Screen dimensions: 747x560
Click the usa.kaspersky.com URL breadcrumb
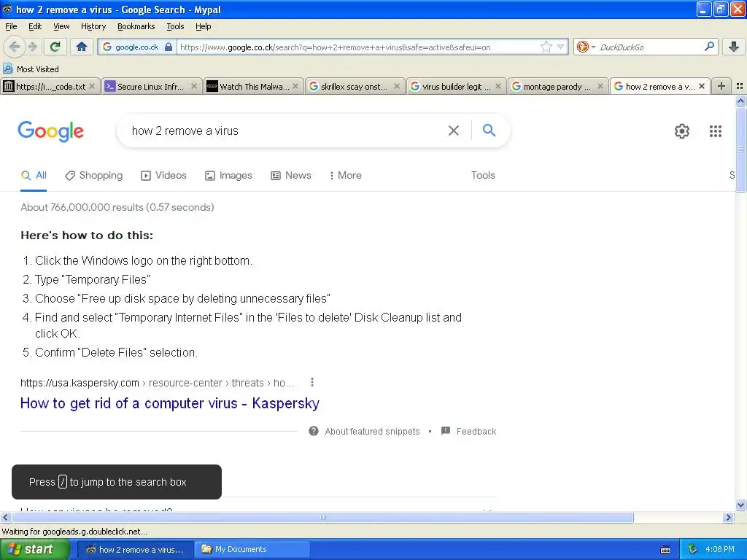pos(158,383)
